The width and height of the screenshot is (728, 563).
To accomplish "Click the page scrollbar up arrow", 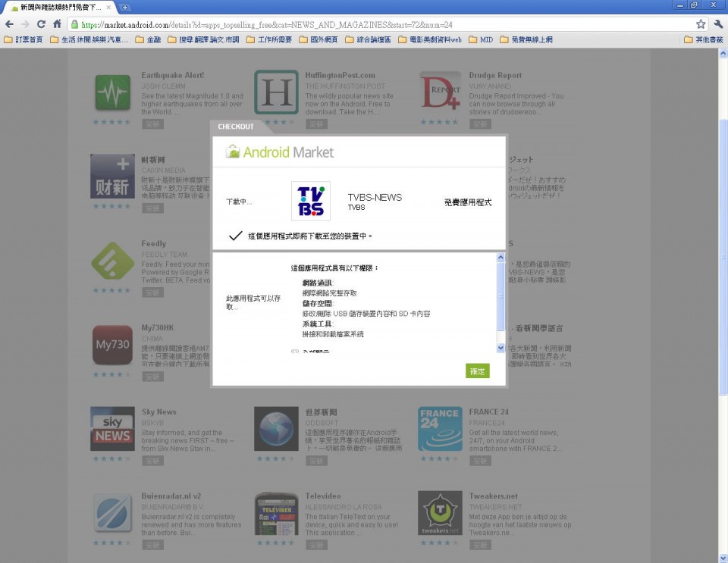I will [723, 54].
